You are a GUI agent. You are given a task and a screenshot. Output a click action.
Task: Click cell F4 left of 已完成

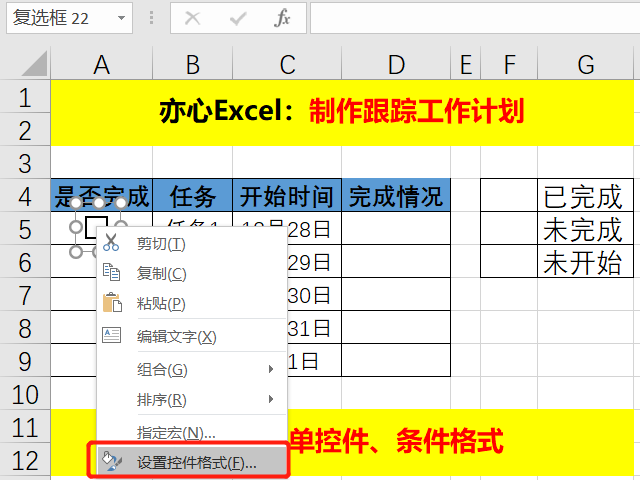pyautogui.click(x=509, y=196)
